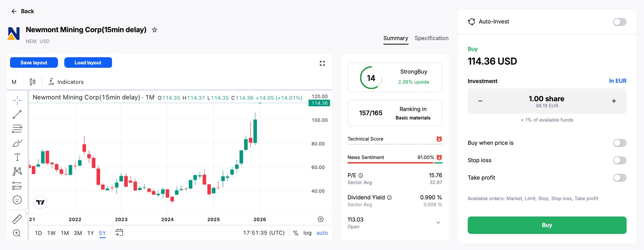Select the chart patterns tool
This screenshot has width=644, height=250.
[17, 171]
